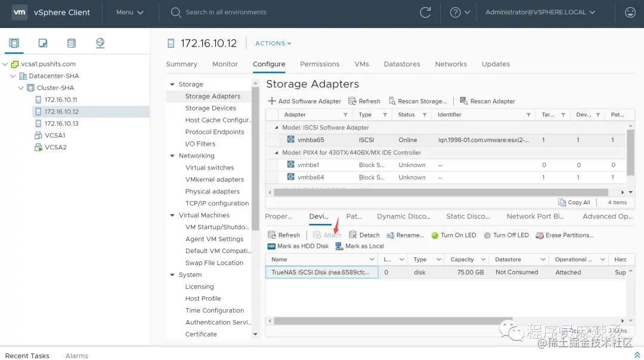Viewport: 644px width, 360px height.
Task: Collapse the System settings section
Action: 172,275
